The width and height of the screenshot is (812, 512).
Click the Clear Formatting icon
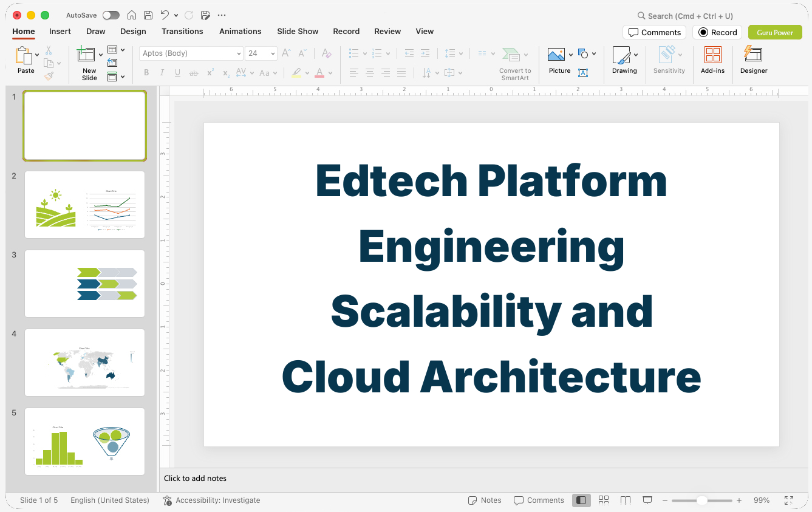click(327, 53)
